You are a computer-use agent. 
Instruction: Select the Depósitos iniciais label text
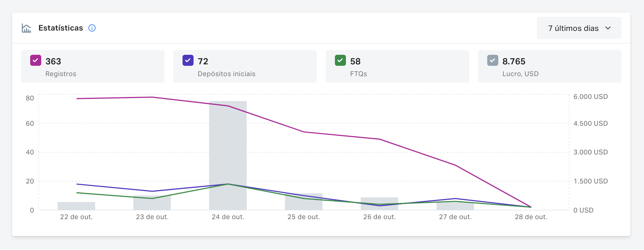[226, 74]
